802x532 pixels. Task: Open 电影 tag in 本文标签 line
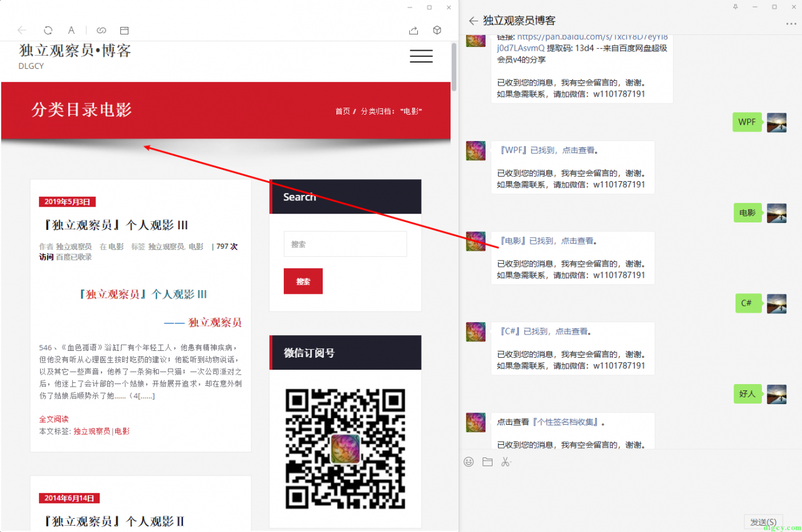122,431
